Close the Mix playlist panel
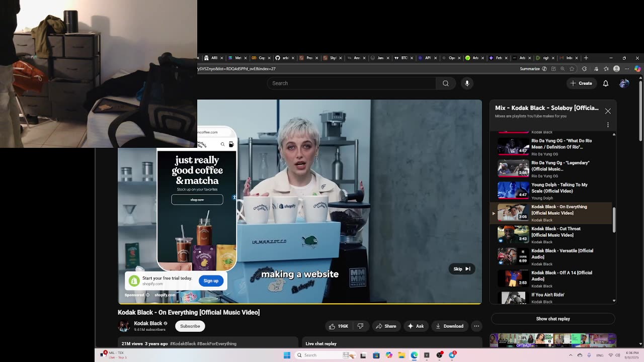This screenshot has height=362, width=644. (608, 111)
